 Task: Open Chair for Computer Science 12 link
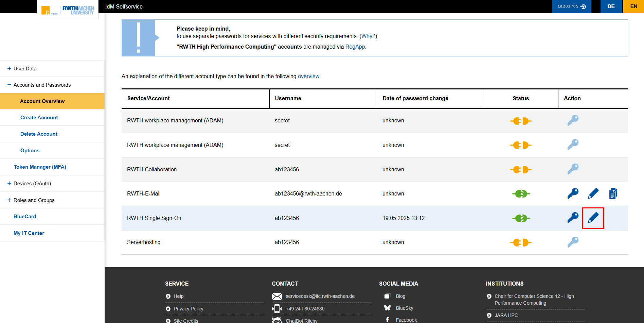(534, 300)
